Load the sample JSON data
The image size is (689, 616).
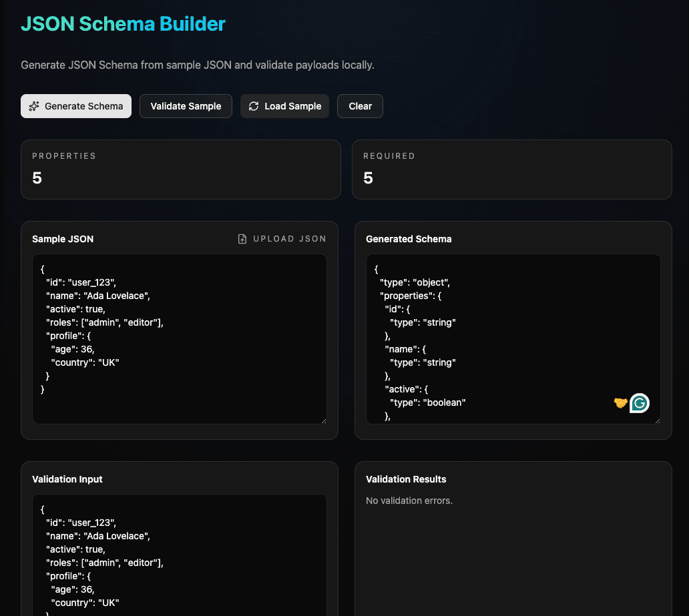coord(284,105)
